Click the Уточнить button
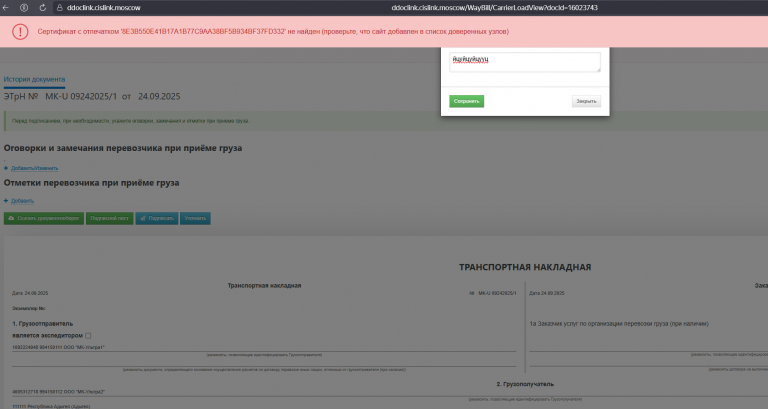The image size is (768, 409). pos(195,218)
